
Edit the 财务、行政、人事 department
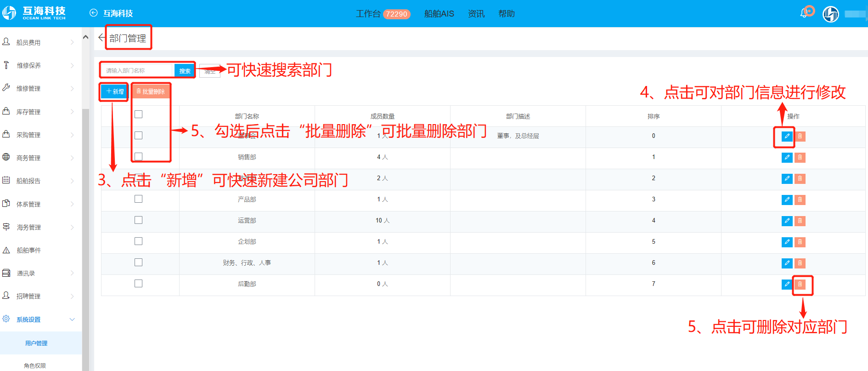pos(787,263)
